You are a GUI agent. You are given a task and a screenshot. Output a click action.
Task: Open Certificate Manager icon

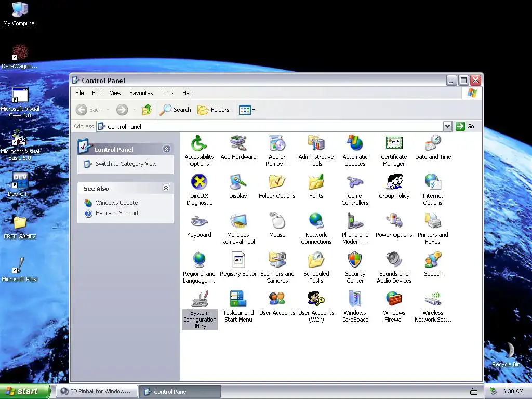[394, 151]
